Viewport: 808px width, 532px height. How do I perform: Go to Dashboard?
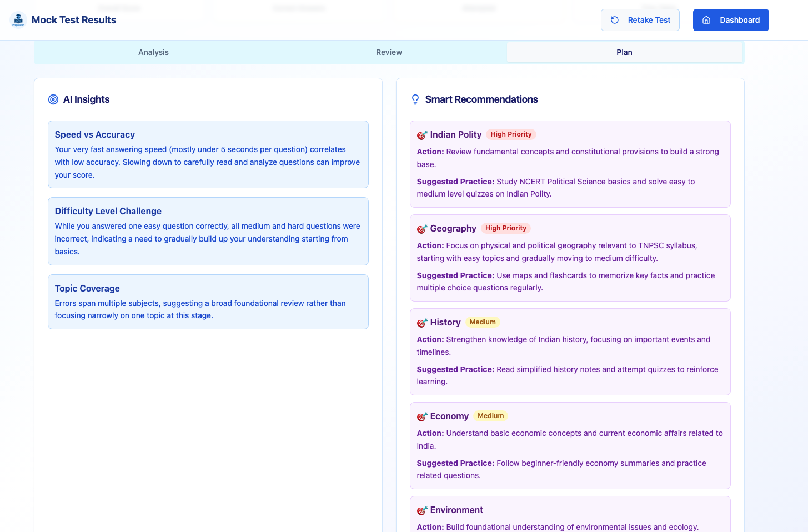pos(731,20)
